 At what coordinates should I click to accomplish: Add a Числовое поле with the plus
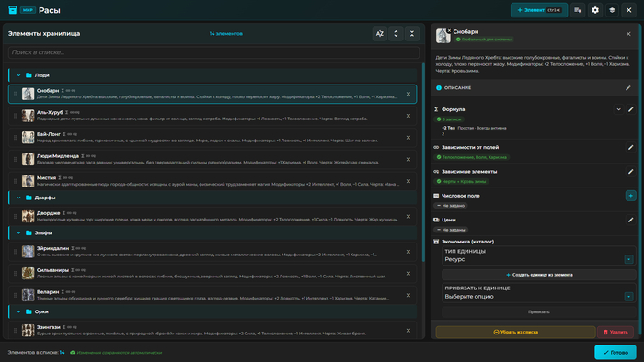[631, 196]
